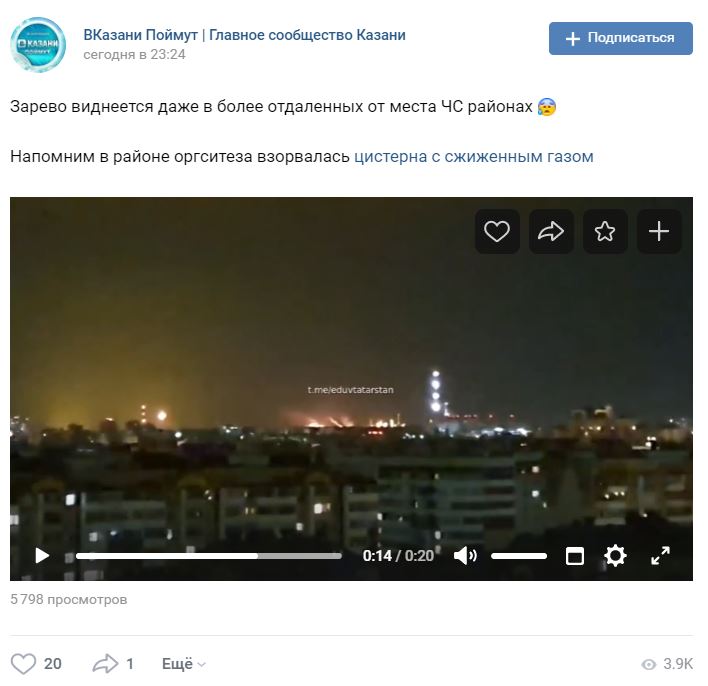Open the цистерна с сжиженным газом link
Viewport: 708px width, 686px height.
(474, 157)
